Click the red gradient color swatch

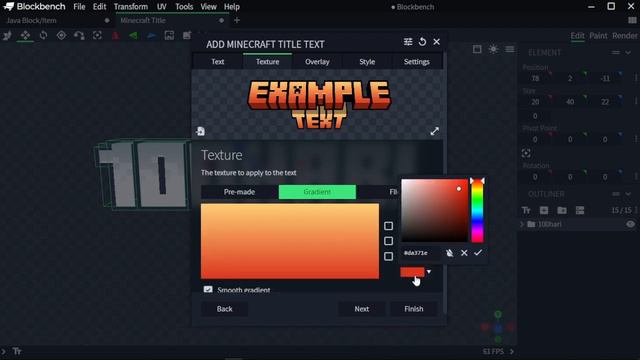[x=412, y=272]
